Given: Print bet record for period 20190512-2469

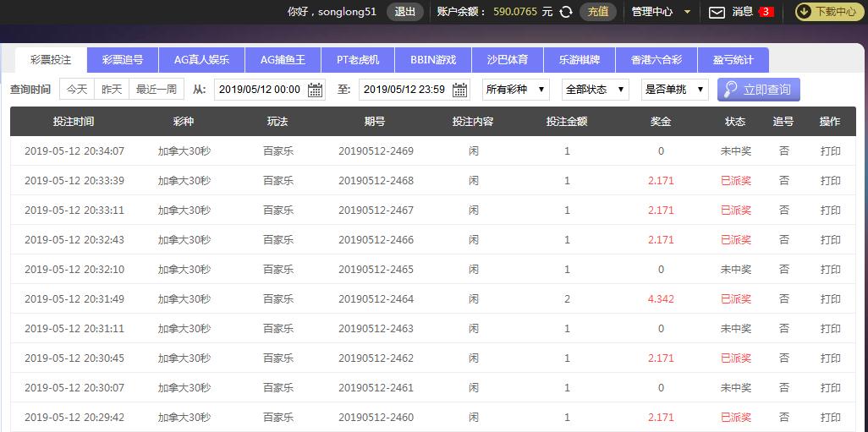Looking at the screenshot, I should coord(830,151).
